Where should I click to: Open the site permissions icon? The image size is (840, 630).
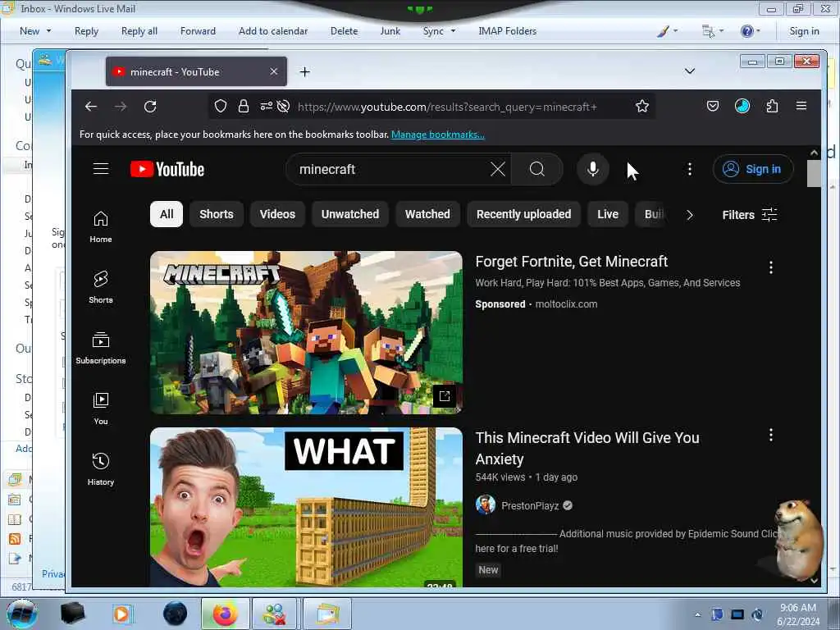coord(265,106)
